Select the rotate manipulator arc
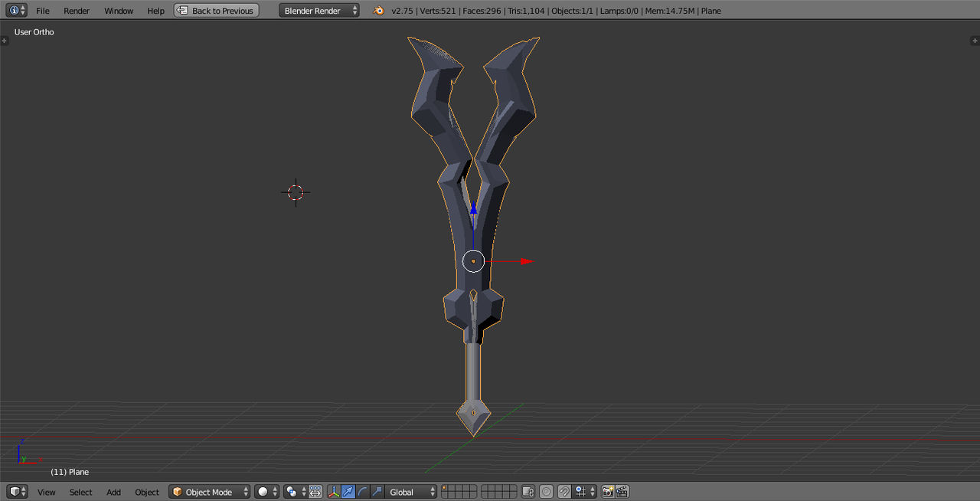980x501 pixels. click(363, 492)
